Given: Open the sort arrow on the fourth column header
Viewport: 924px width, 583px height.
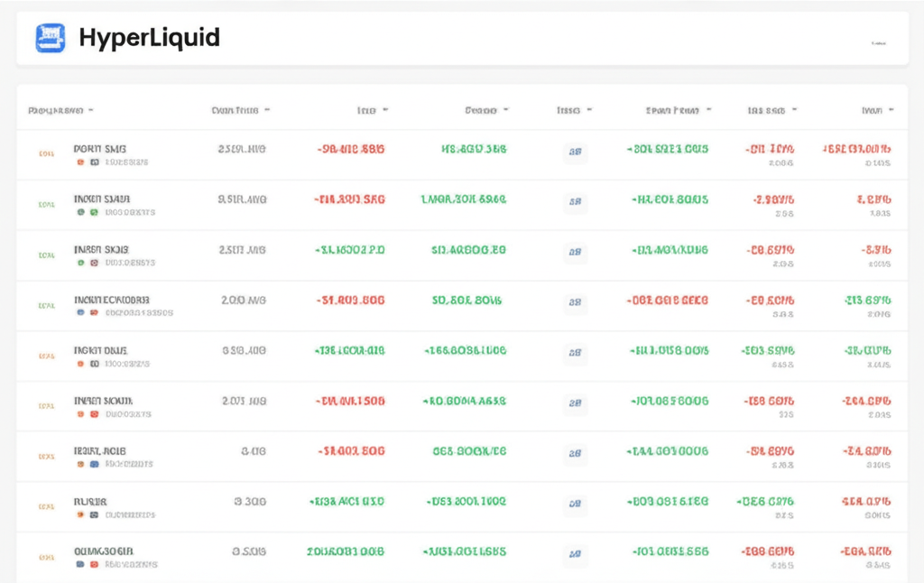Looking at the screenshot, I should [505, 110].
